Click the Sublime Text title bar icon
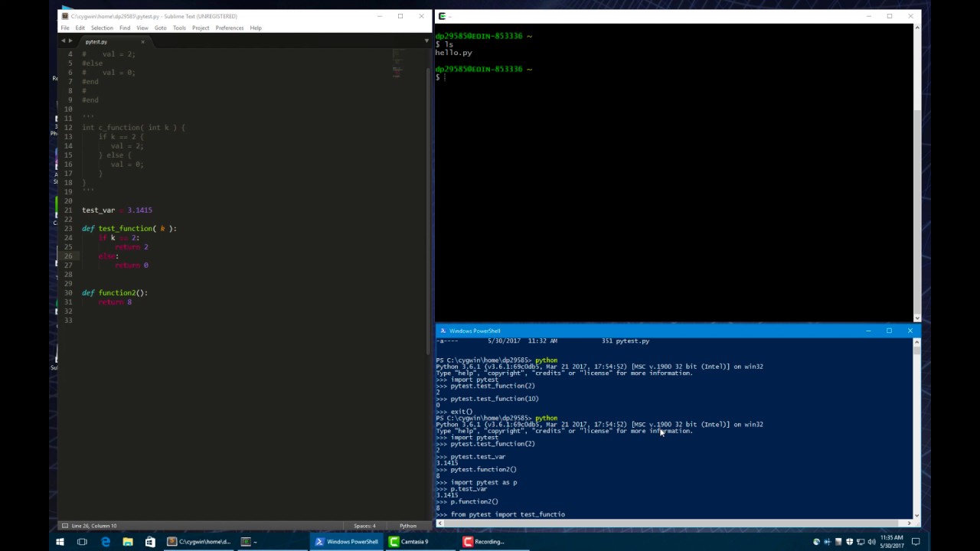 click(x=65, y=16)
